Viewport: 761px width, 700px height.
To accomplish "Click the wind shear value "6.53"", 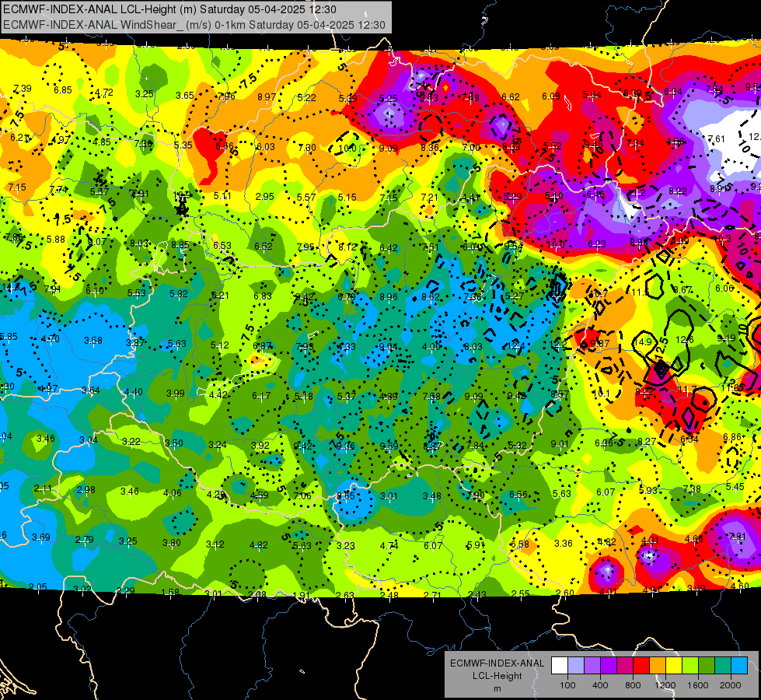I will point(222,245).
